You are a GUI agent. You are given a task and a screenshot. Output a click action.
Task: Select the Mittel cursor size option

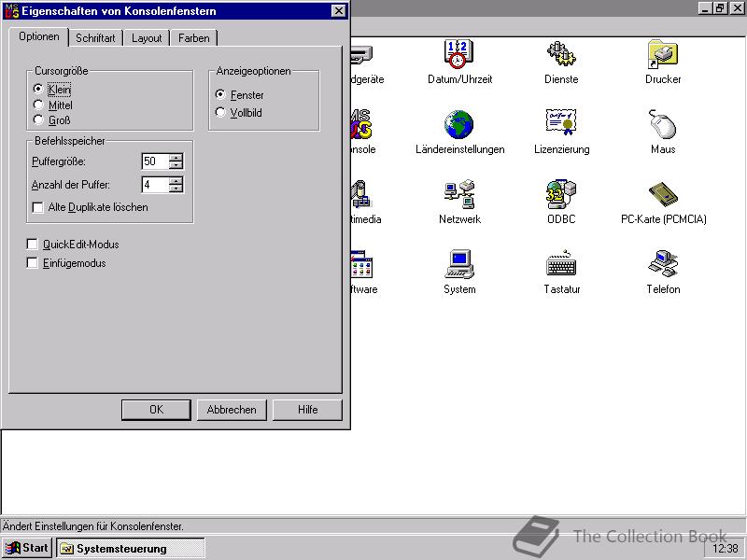click(38, 105)
